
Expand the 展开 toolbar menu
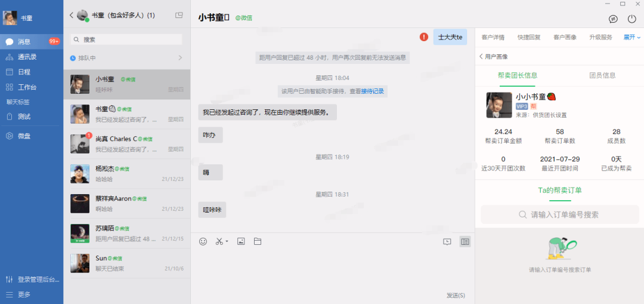(x=632, y=37)
